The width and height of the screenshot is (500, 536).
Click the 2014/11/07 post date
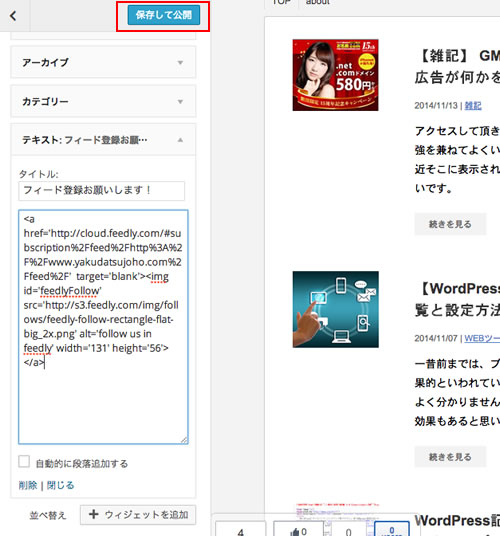[x=436, y=338]
